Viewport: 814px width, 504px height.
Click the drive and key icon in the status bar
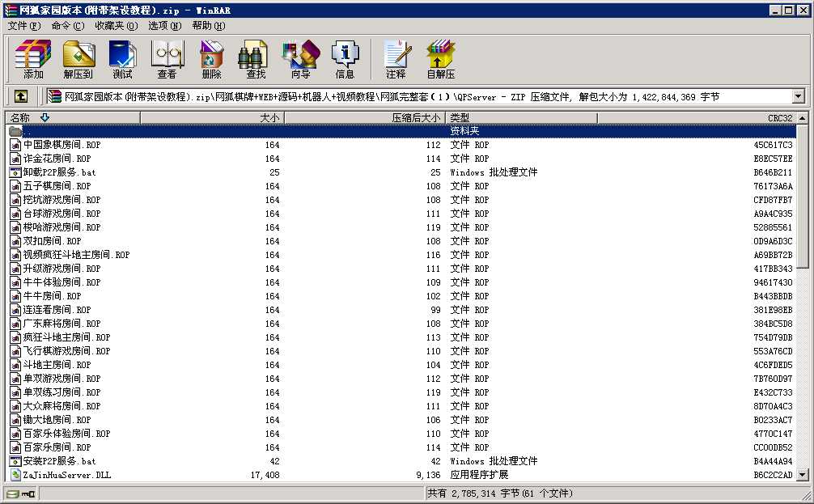21,493
